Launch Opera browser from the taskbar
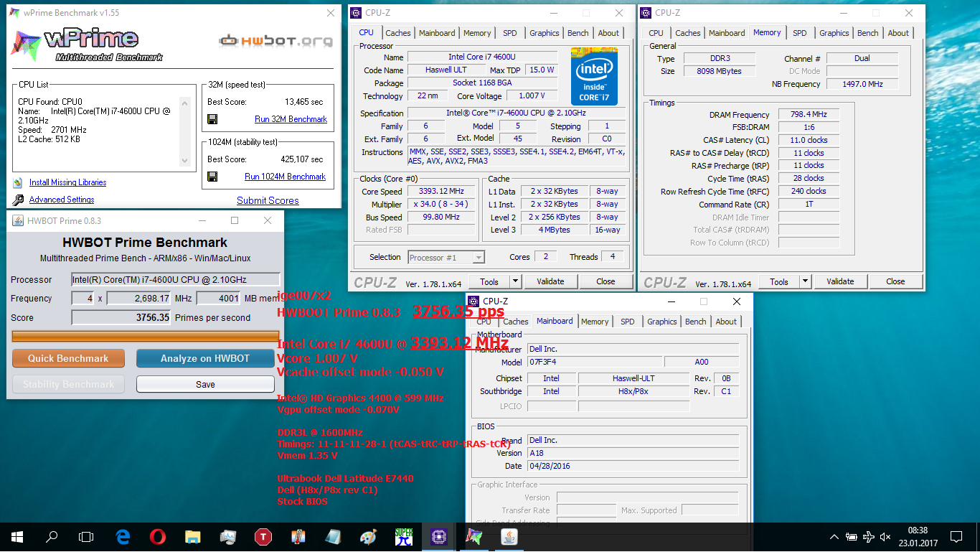Viewport: 980px width, 552px height. [x=159, y=536]
